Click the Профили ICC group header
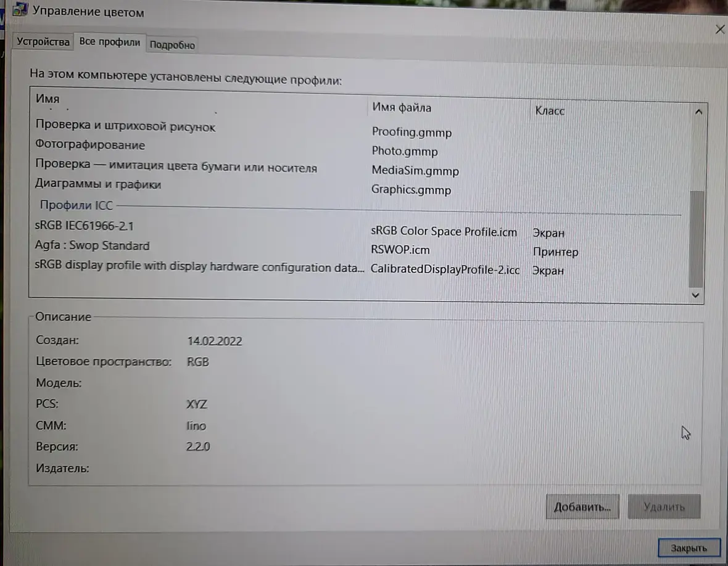 76,205
